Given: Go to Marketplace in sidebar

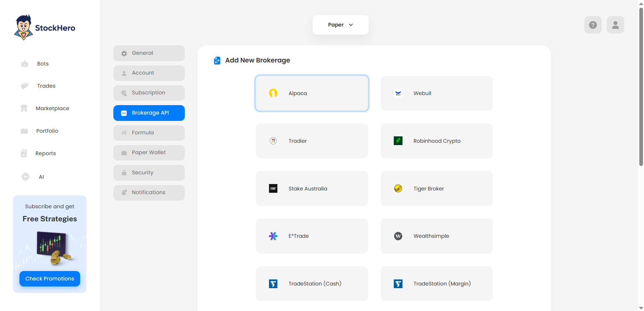Looking at the screenshot, I should point(53,108).
